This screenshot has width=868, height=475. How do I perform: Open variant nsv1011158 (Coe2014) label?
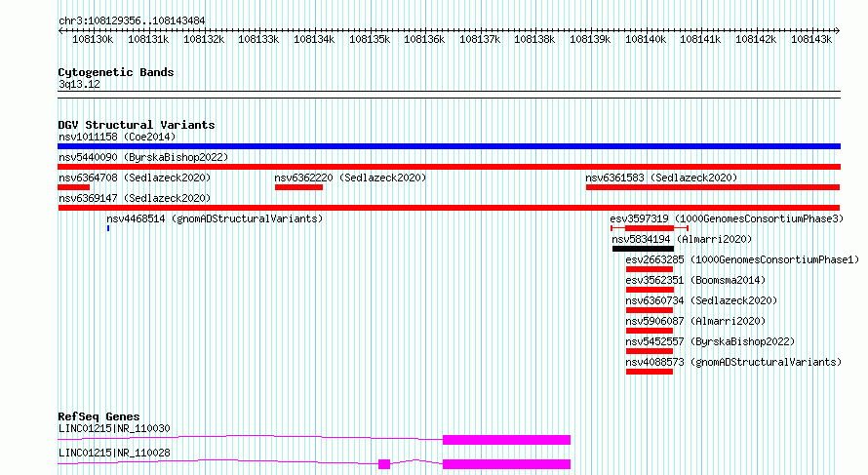(117, 137)
